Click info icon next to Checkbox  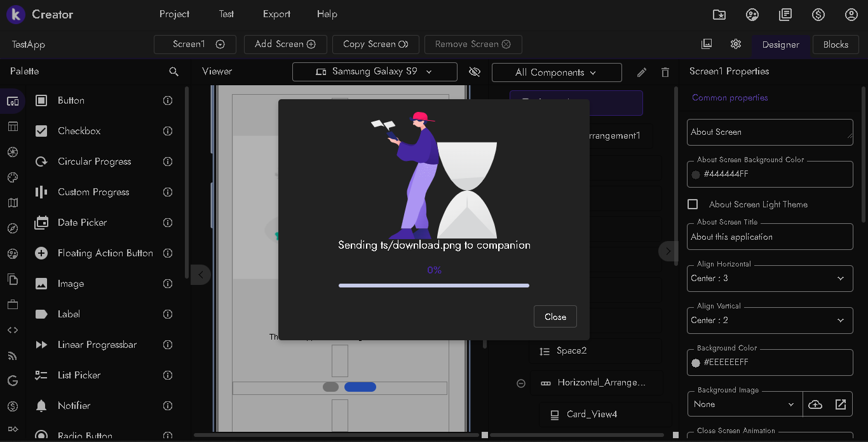tap(168, 131)
